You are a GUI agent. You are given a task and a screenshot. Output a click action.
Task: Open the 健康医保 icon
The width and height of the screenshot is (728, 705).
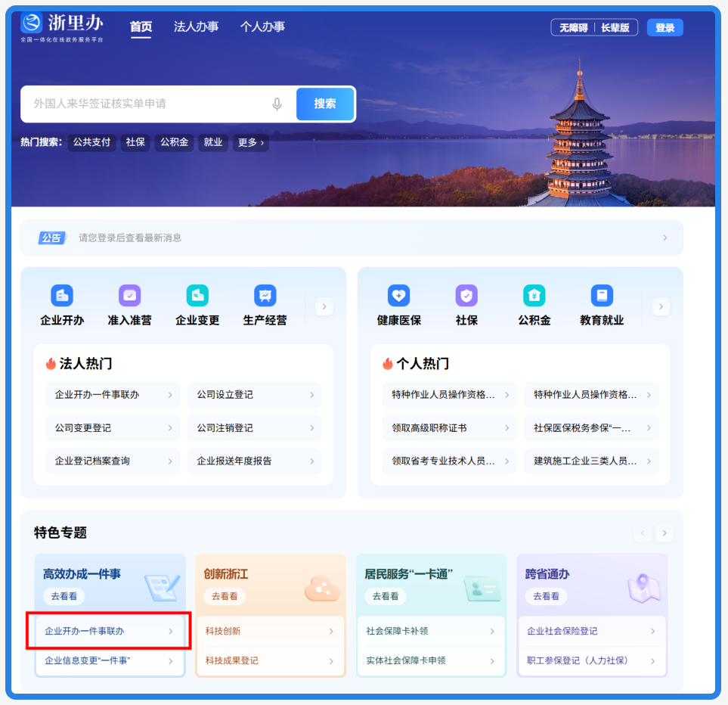tap(399, 295)
